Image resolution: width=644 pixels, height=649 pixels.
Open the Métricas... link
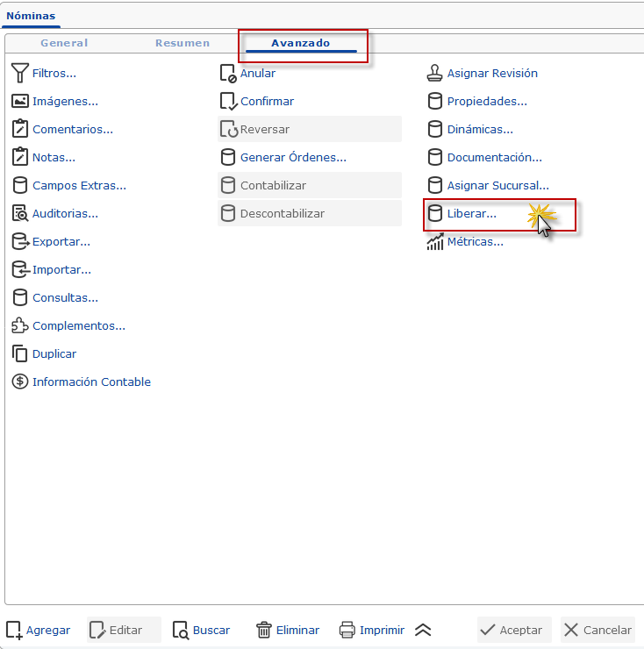476,242
